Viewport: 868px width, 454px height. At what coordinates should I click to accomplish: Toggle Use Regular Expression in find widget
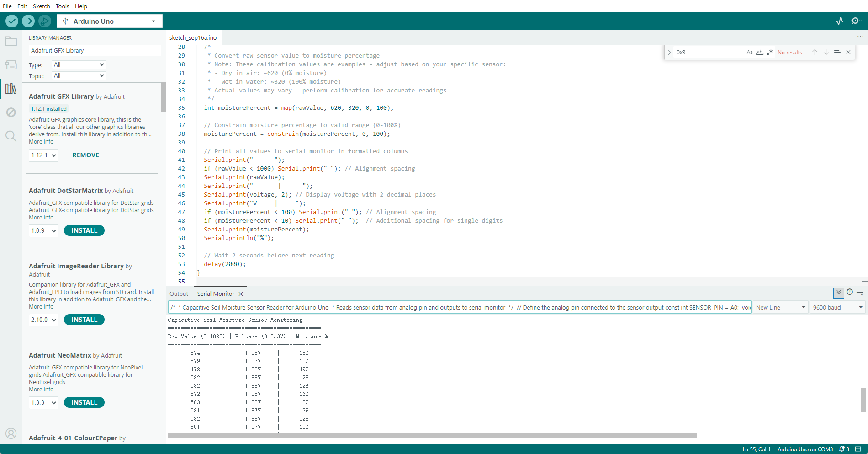770,52
